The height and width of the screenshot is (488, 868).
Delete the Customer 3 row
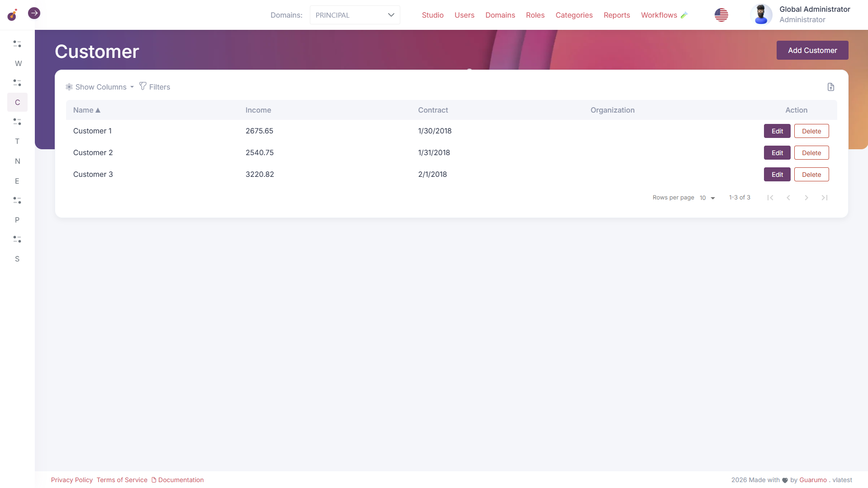pyautogui.click(x=811, y=175)
